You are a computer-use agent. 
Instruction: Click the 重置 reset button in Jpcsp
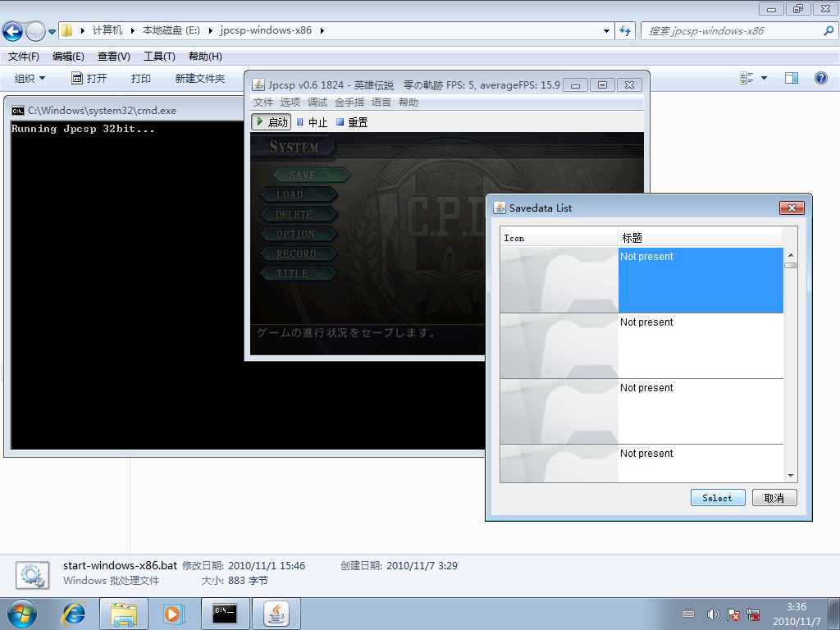pyautogui.click(x=352, y=122)
